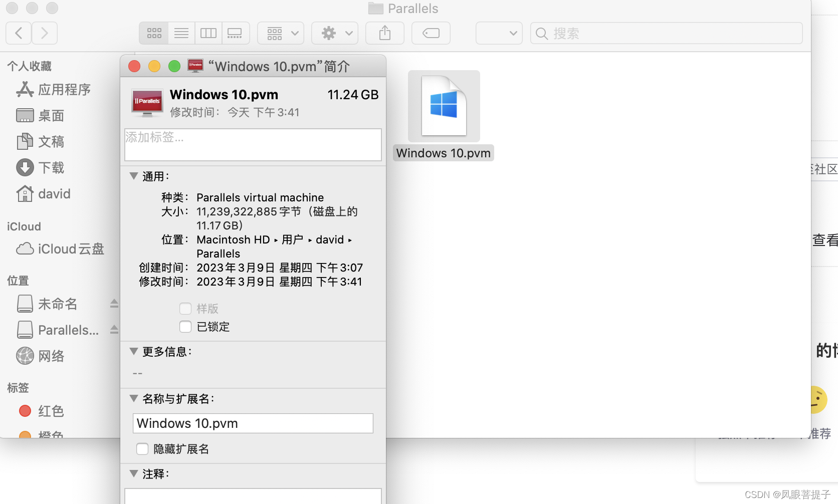Minimize the info window with yellow button
Viewport: 838px width, 504px height.
[154, 66]
